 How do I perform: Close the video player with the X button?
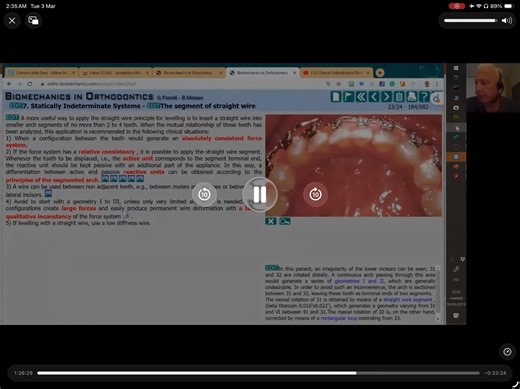[12, 21]
